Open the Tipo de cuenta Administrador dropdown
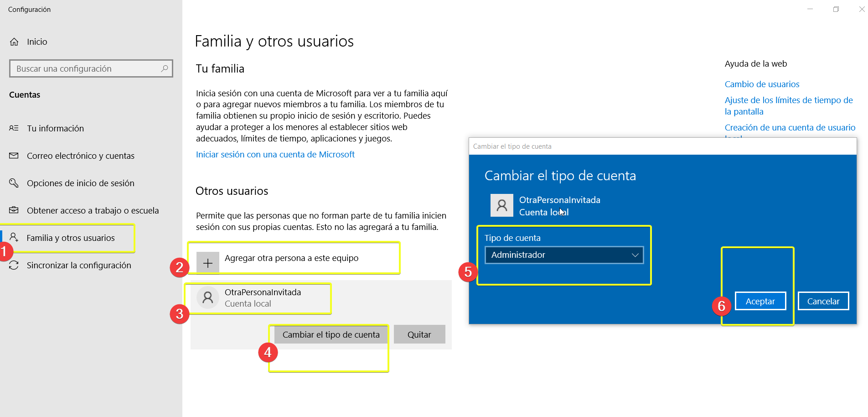Image resolution: width=868 pixels, height=417 pixels. (x=564, y=255)
